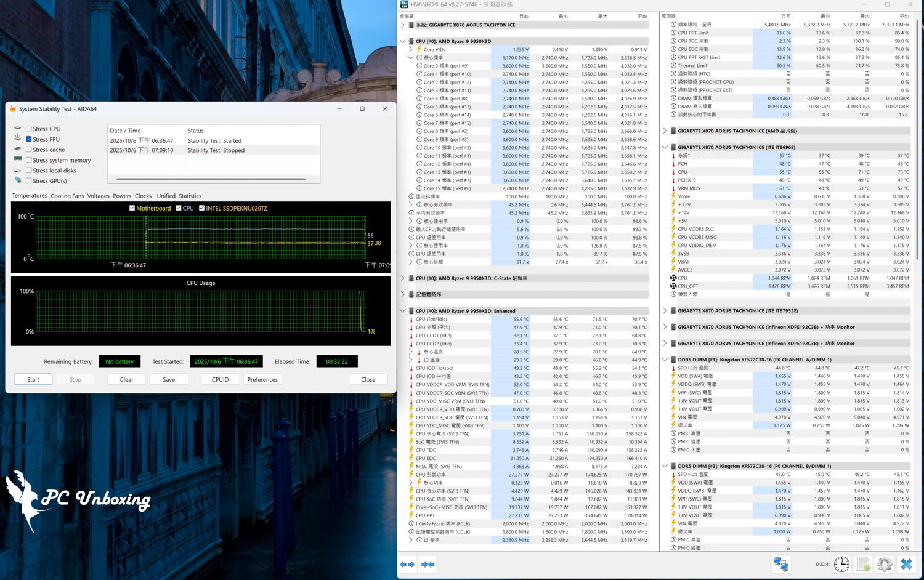Click the clock reset timer icon
The height and width of the screenshot is (580, 924).
point(841,564)
